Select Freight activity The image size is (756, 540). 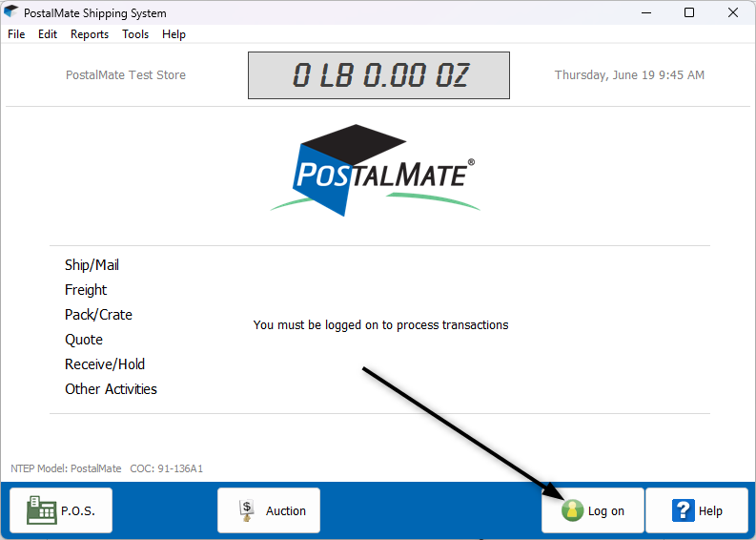[x=86, y=289]
